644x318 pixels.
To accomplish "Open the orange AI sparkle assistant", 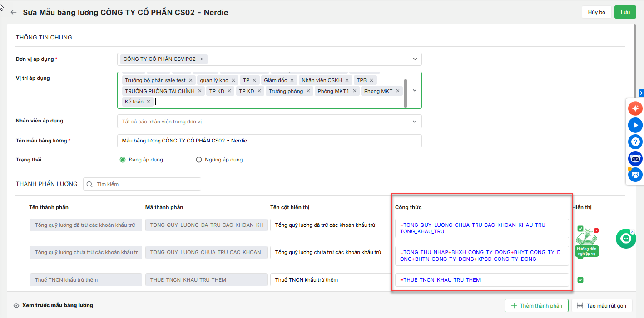I will [635, 109].
